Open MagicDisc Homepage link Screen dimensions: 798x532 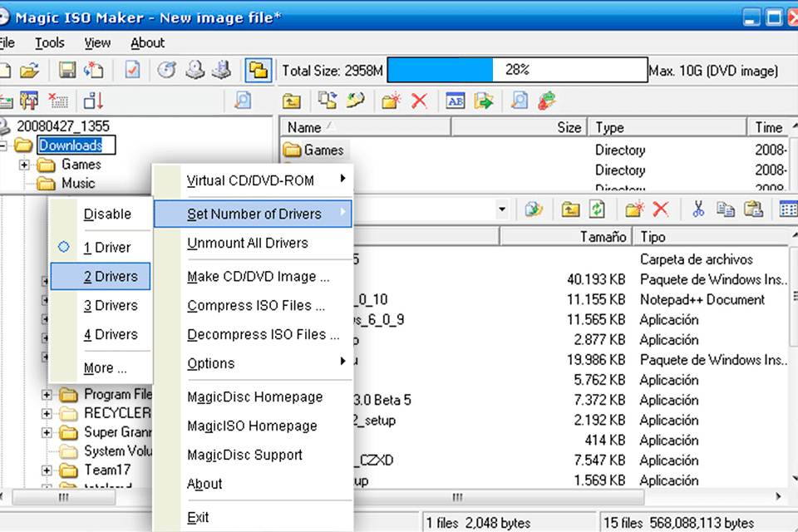[253, 397]
